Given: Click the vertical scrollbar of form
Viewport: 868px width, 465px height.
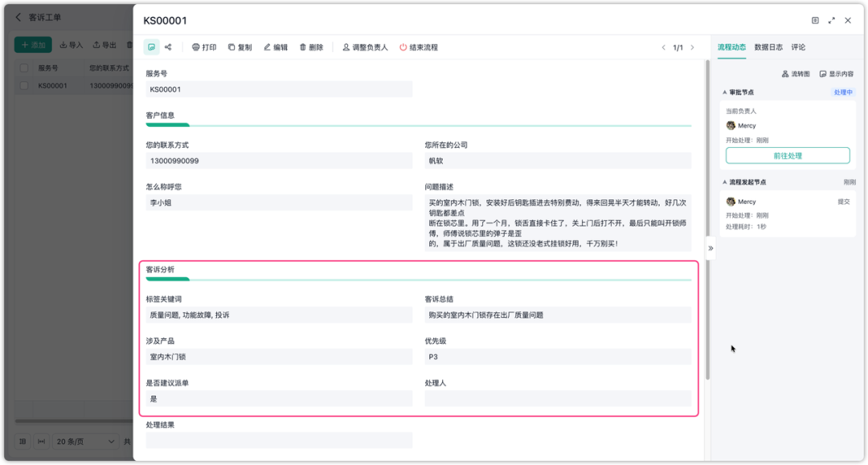Looking at the screenshot, I should click(x=707, y=219).
